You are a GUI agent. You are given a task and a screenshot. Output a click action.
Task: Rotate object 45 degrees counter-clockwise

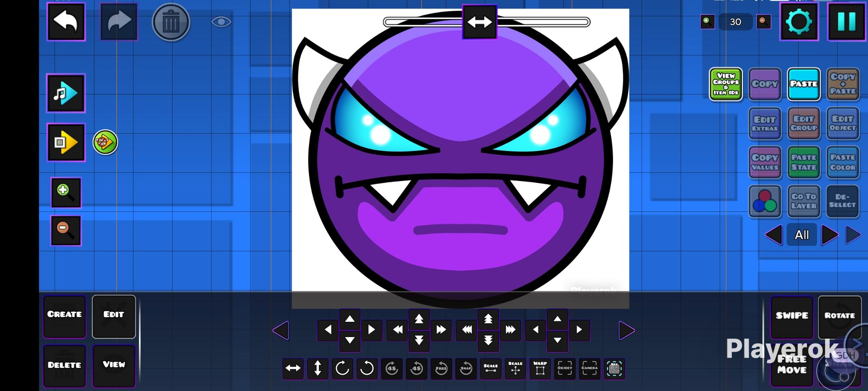pyautogui.click(x=416, y=368)
